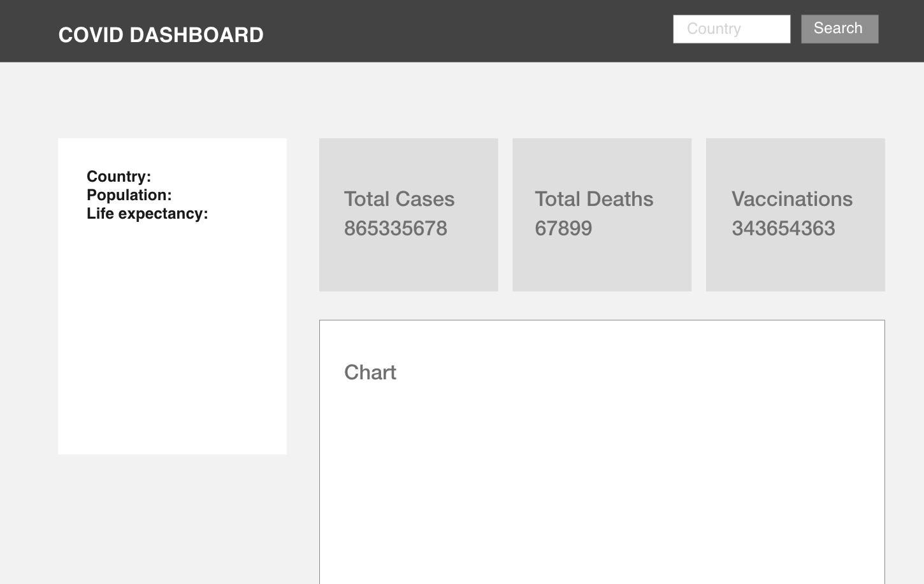Screen dimensions: 924x584
Task: Click the dark header bar
Action: click(446, 30)
